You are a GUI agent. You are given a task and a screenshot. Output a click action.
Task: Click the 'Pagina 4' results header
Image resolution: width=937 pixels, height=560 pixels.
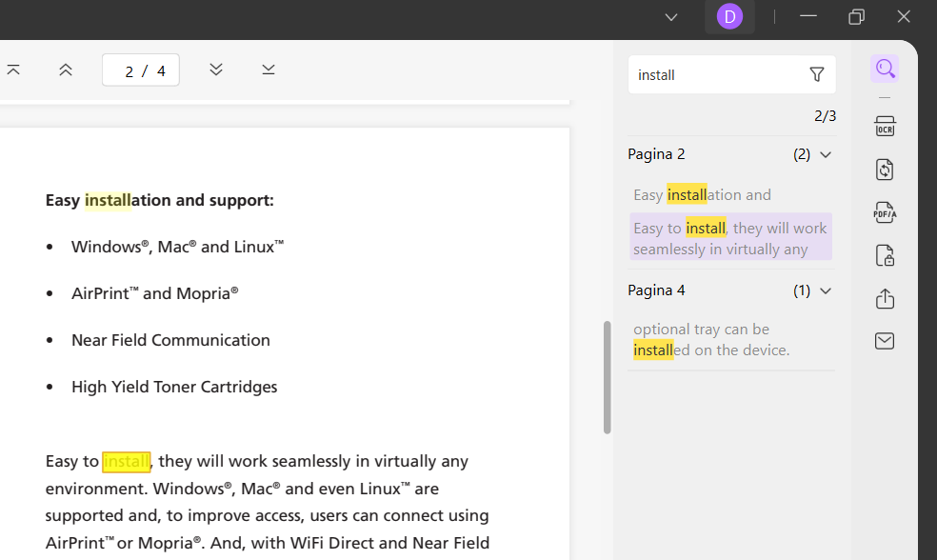(x=656, y=290)
